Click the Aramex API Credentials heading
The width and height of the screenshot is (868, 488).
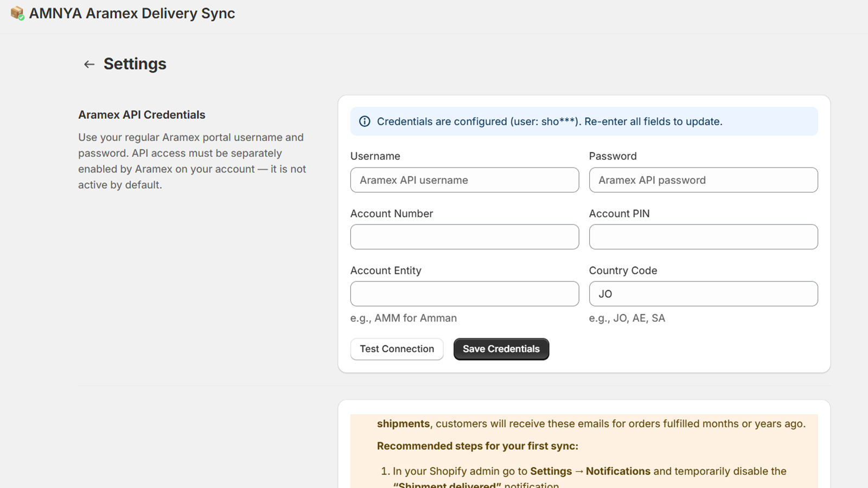pyautogui.click(x=142, y=115)
